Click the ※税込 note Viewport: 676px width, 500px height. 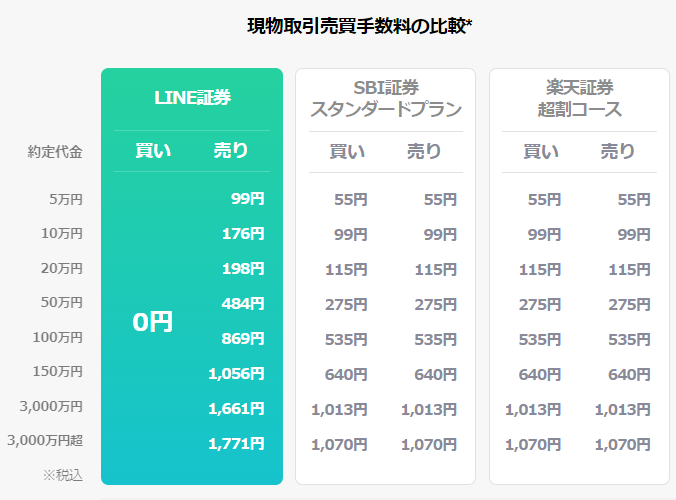(63, 475)
